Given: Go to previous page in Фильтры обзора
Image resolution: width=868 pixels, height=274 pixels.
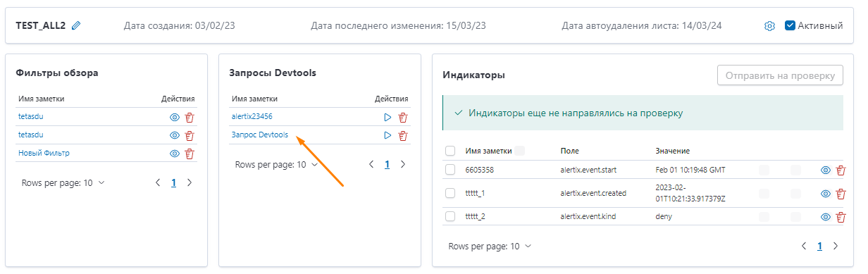Looking at the screenshot, I should [158, 182].
